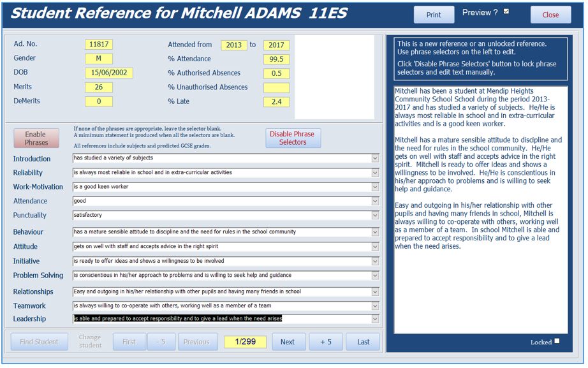Click the % Authorised Absences field
Screen dimensions: 588x368
coord(276,73)
